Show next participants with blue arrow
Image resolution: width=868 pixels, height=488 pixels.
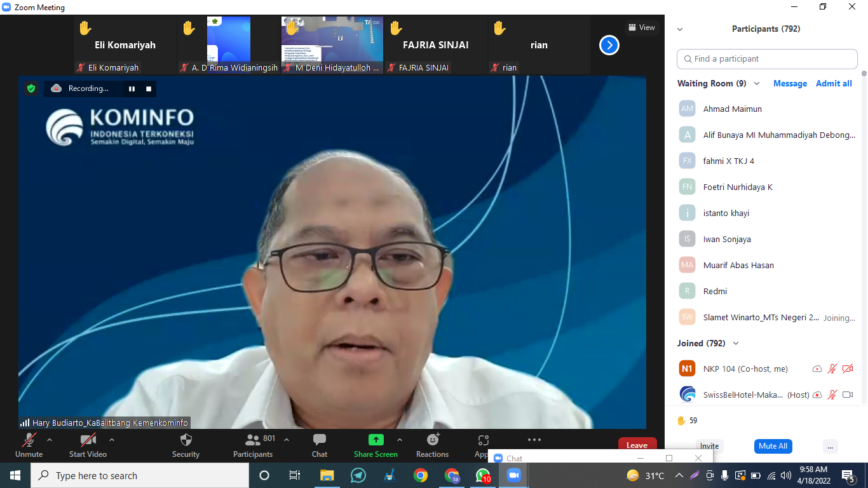pyautogui.click(x=609, y=45)
